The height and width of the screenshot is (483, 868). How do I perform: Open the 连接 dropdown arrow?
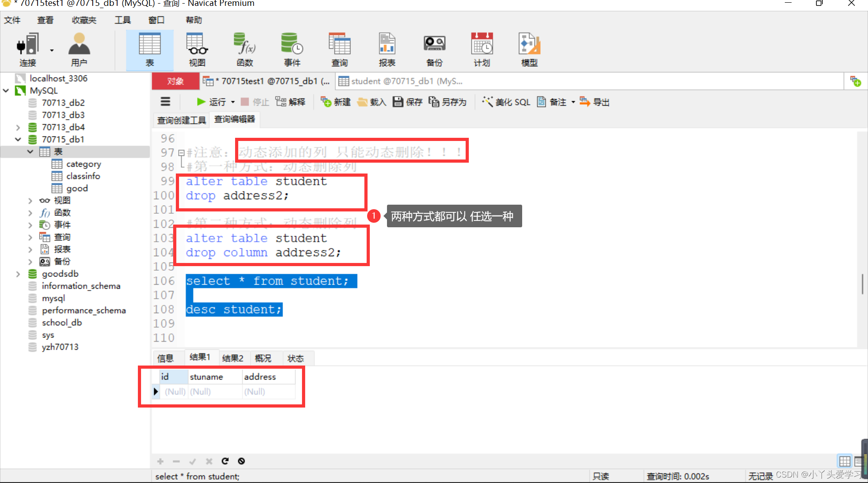tap(52, 50)
